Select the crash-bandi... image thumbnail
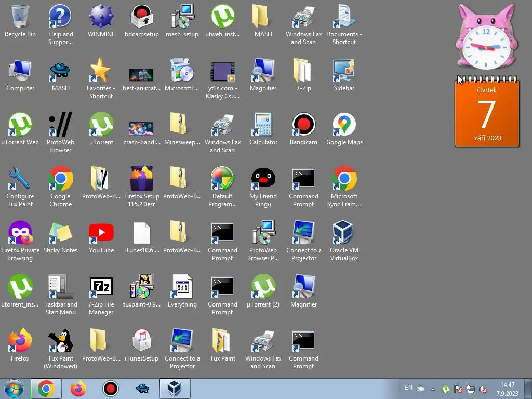532x399 pixels. (141, 132)
